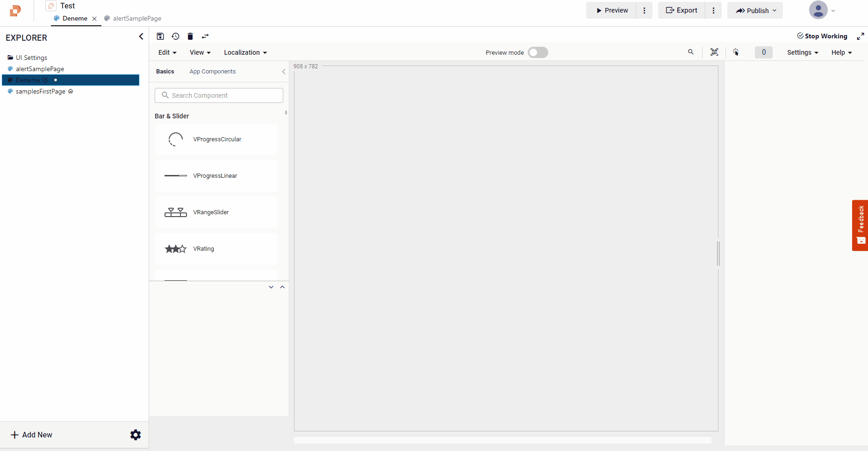The width and height of the screenshot is (868, 451).
Task: Collapse the Explorer panel
Action: (141, 36)
